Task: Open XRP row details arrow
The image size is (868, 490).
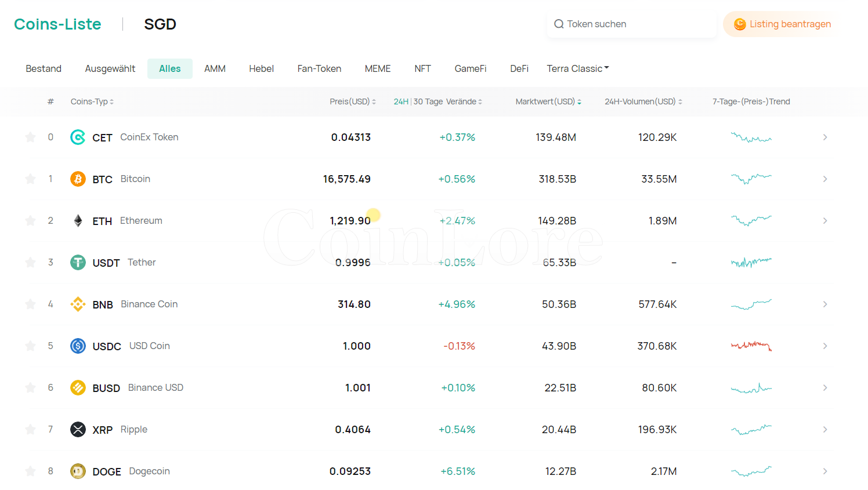Action: pyautogui.click(x=825, y=430)
